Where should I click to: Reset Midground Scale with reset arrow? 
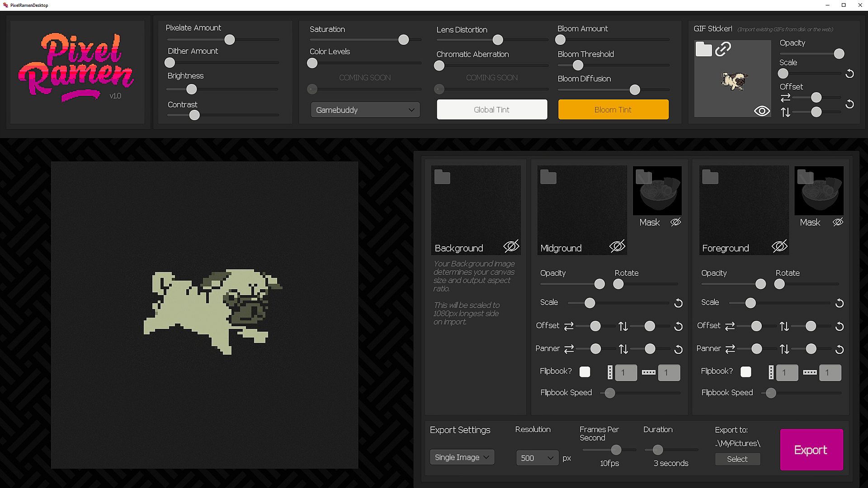coord(678,303)
